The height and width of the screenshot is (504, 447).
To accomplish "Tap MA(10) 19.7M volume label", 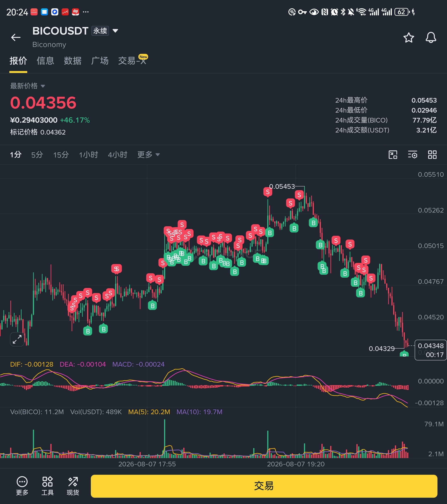I will pyautogui.click(x=199, y=412).
